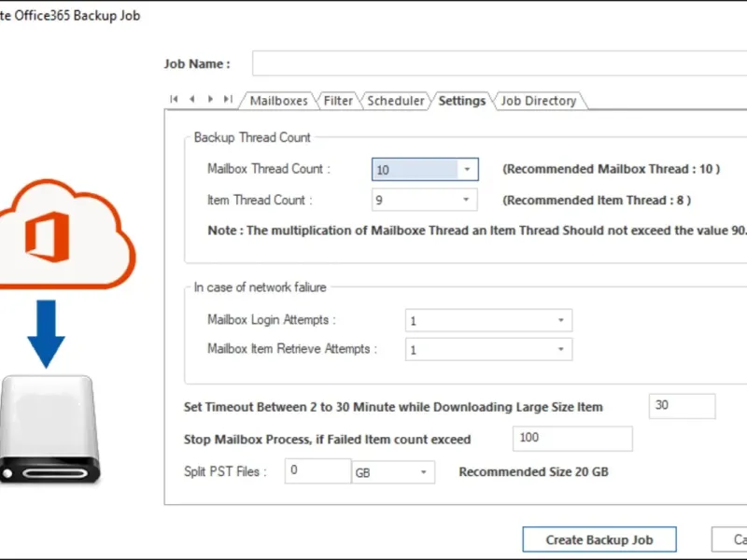Click the Split PST Files size field
The height and width of the screenshot is (560, 747).
click(317, 471)
